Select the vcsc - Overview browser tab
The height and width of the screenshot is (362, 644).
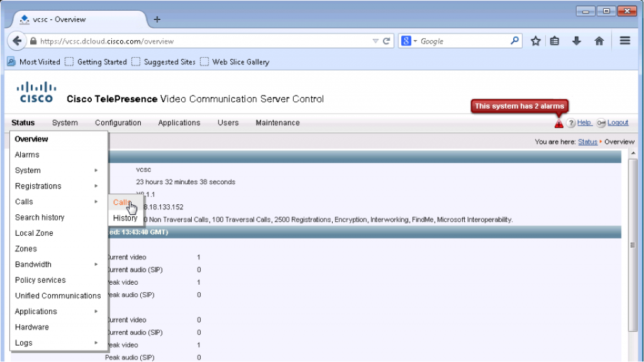tap(78, 19)
